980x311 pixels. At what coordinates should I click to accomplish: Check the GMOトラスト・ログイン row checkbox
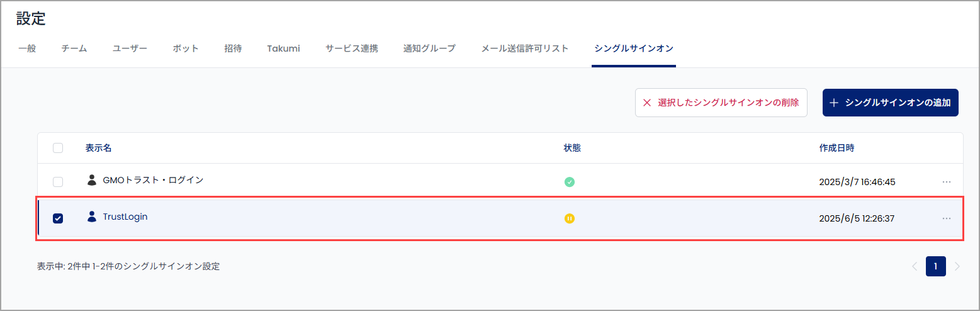click(x=58, y=182)
